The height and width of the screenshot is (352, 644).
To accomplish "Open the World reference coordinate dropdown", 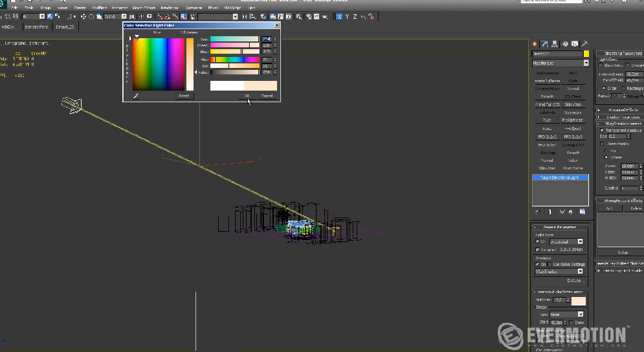I will pos(115,16).
